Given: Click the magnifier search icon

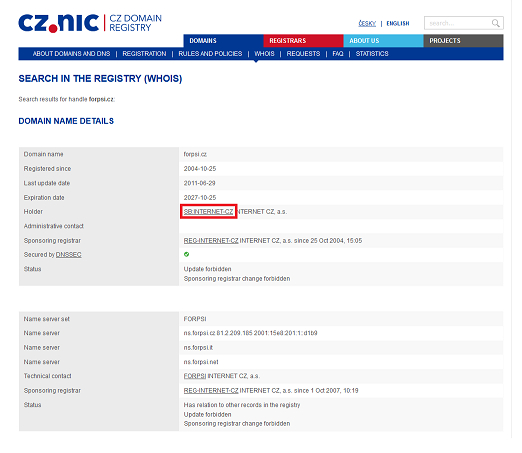Looking at the screenshot, I should [495, 23].
